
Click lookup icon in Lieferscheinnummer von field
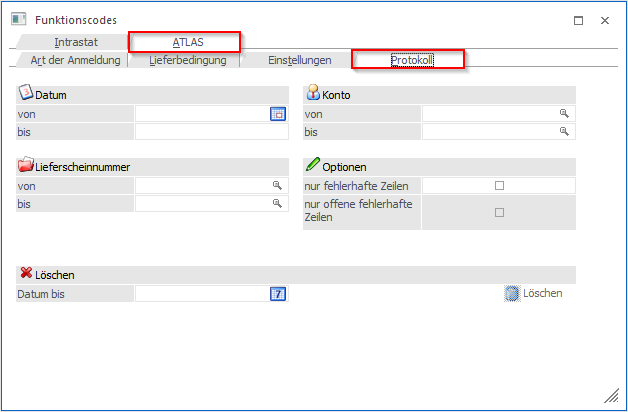[277, 186]
